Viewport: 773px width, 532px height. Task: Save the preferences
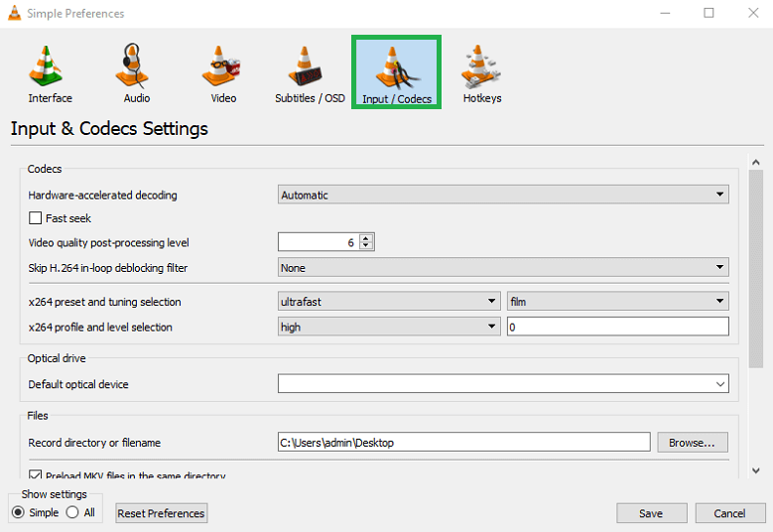651,513
